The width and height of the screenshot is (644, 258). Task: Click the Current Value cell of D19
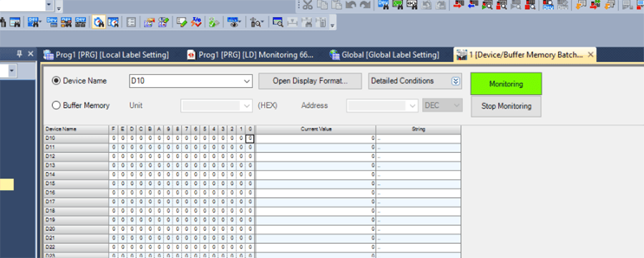click(316, 220)
